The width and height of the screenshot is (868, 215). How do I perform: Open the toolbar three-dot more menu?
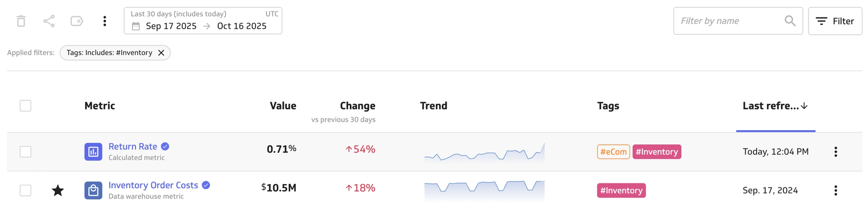104,21
